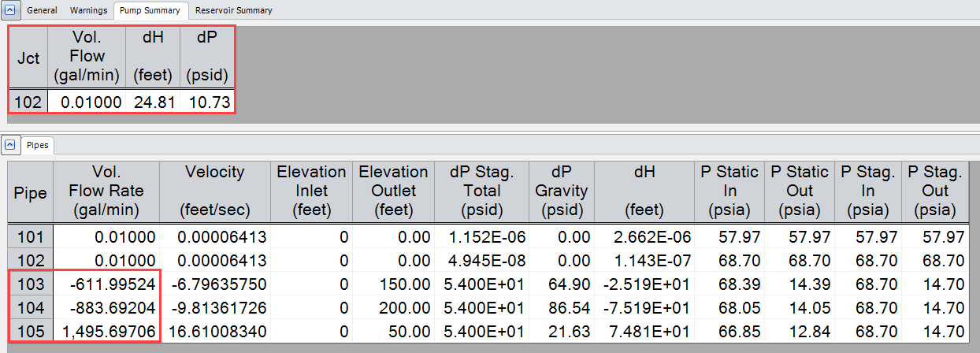Click the Velocity column header
The image size is (980, 353).
tap(214, 192)
